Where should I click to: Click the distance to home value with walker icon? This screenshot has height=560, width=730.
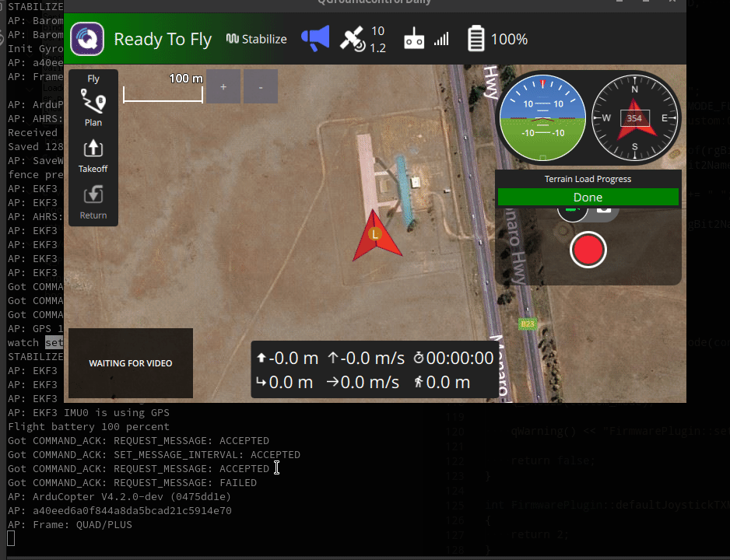pos(442,383)
